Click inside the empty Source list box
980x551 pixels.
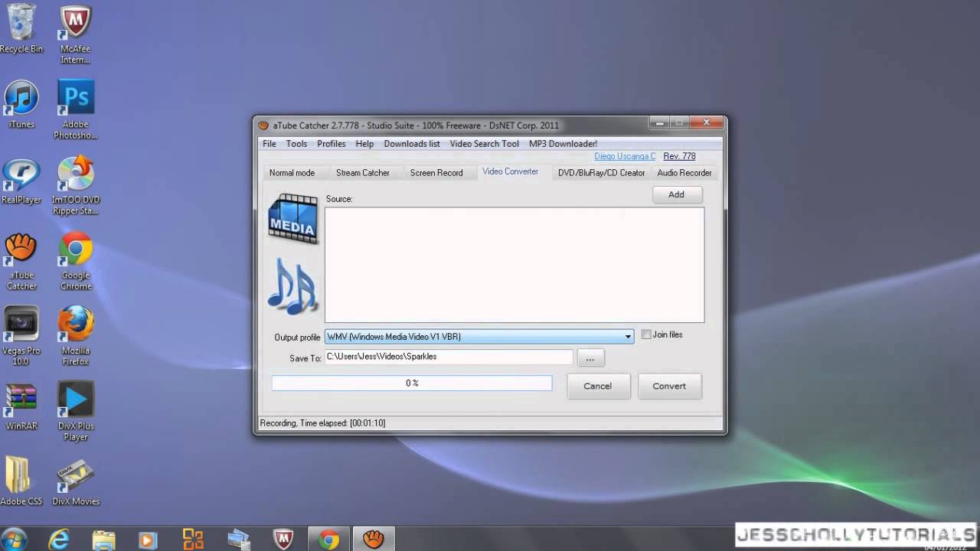coord(514,265)
